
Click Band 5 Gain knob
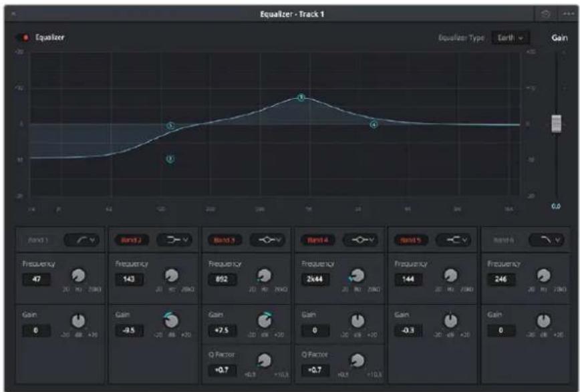[x=450, y=321]
